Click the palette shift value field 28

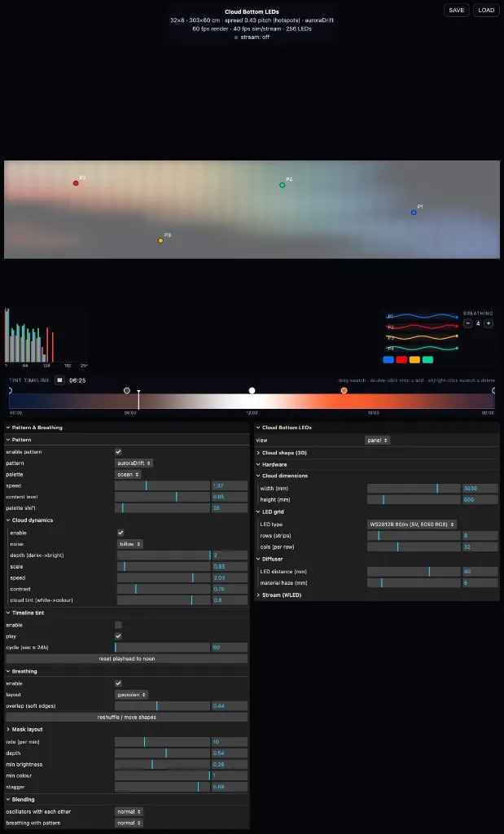click(x=229, y=508)
